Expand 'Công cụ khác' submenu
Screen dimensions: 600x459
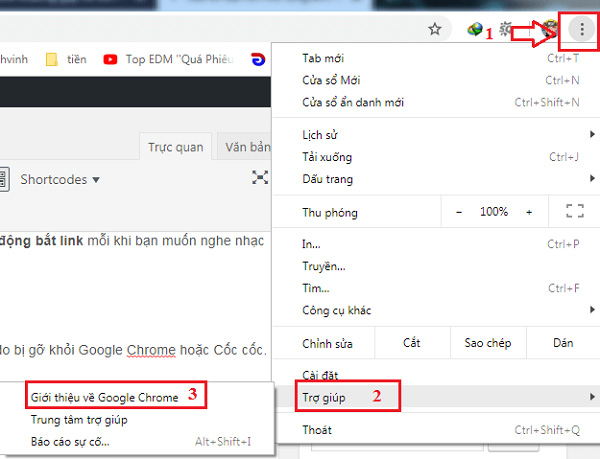click(x=434, y=310)
